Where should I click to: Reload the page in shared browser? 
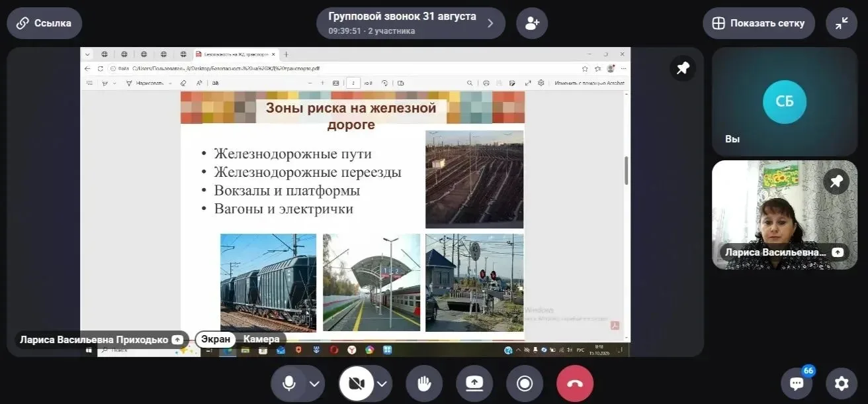[x=101, y=68]
